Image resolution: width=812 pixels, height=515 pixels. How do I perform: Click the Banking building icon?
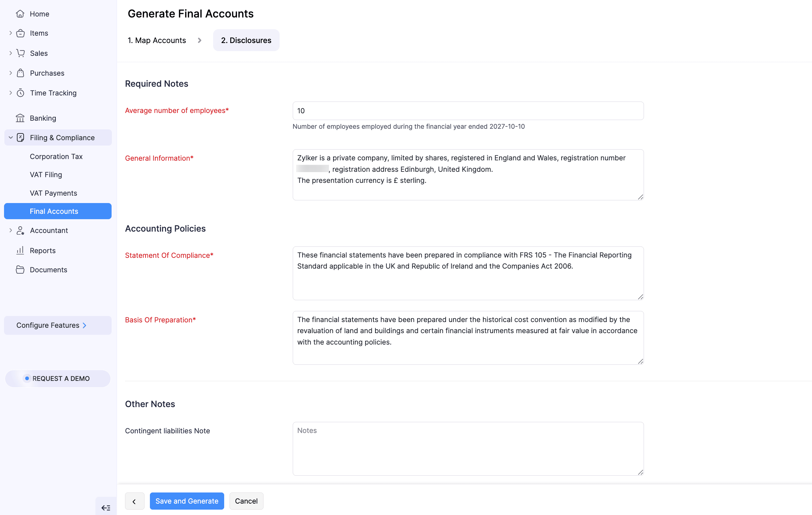(x=20, y=118)
